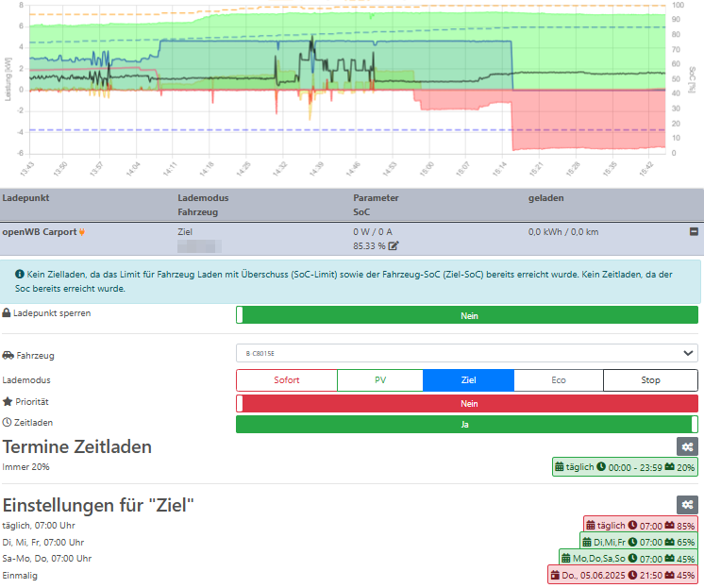Screen dimensions: 704x588
Task: Click the täglich 07:00 85% target badge
Action: pyautogui.click(x=641, y=525)
